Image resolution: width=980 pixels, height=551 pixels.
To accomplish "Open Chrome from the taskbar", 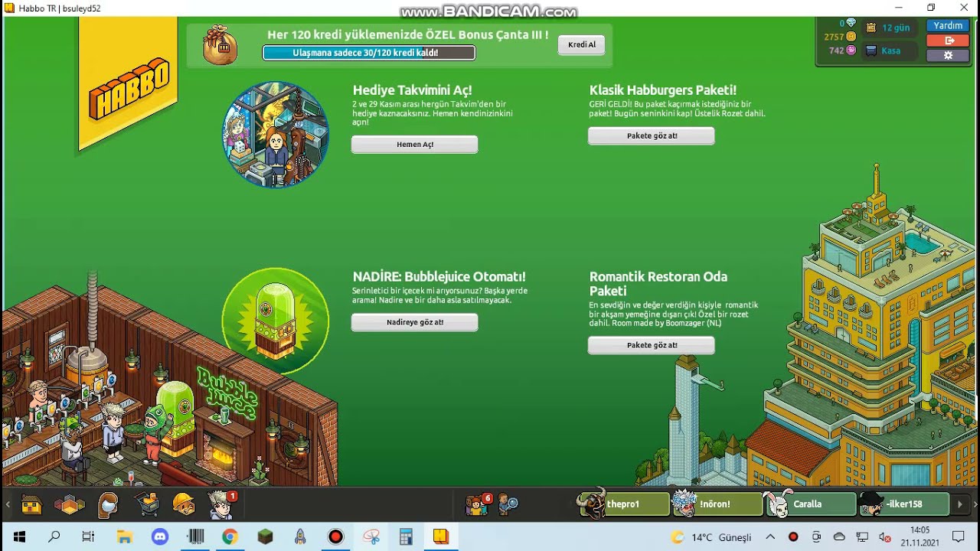I will coord(230,536).
